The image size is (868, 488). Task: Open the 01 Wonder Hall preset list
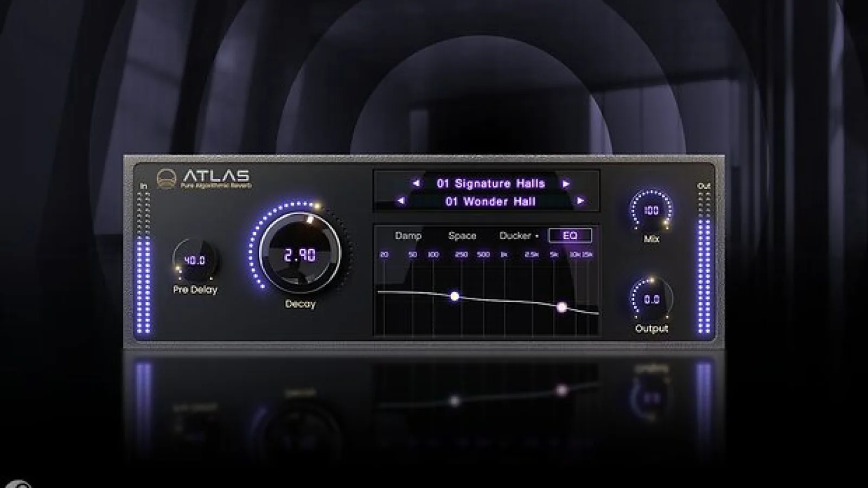point(490,201)
